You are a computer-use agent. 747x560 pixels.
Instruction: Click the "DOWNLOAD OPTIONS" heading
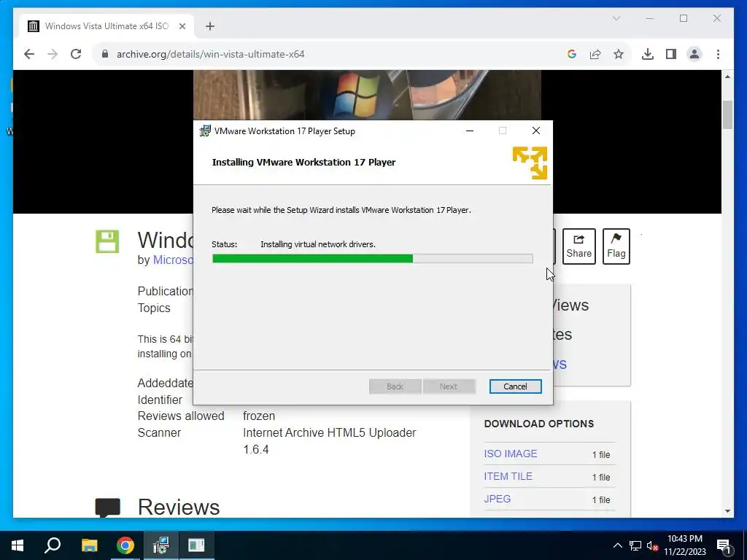(539, 424)
